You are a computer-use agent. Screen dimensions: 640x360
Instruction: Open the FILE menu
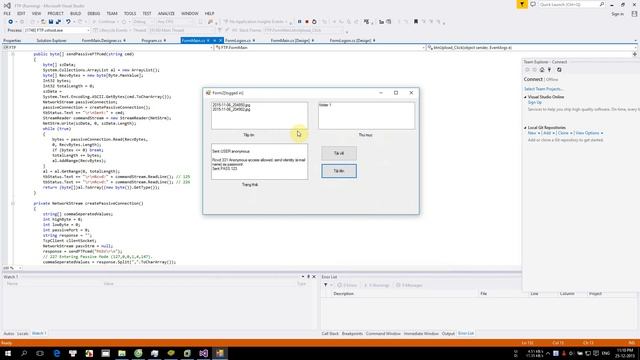coord(7,13)
